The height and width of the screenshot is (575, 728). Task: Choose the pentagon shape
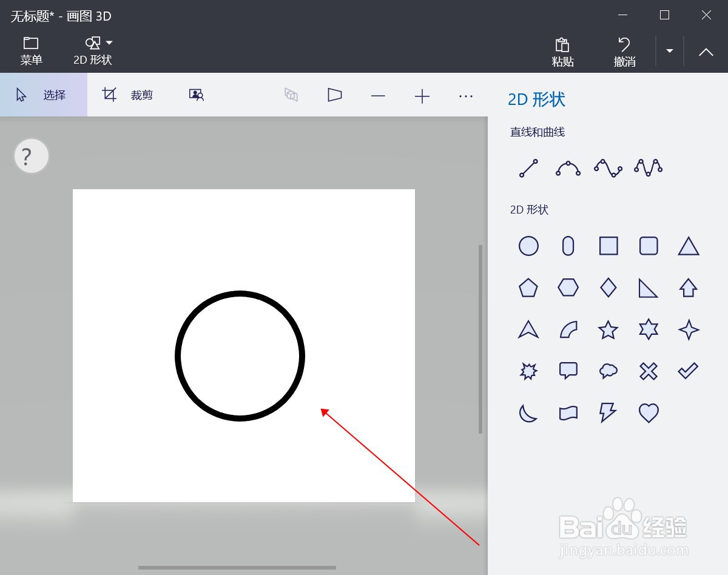point(528,287)
